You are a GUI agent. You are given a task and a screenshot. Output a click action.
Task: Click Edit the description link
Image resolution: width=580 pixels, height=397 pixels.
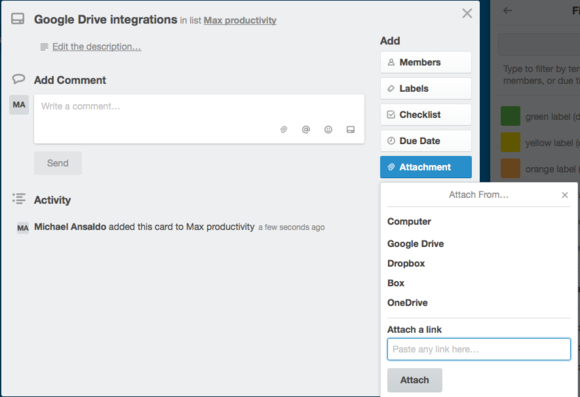pos(97,47)
